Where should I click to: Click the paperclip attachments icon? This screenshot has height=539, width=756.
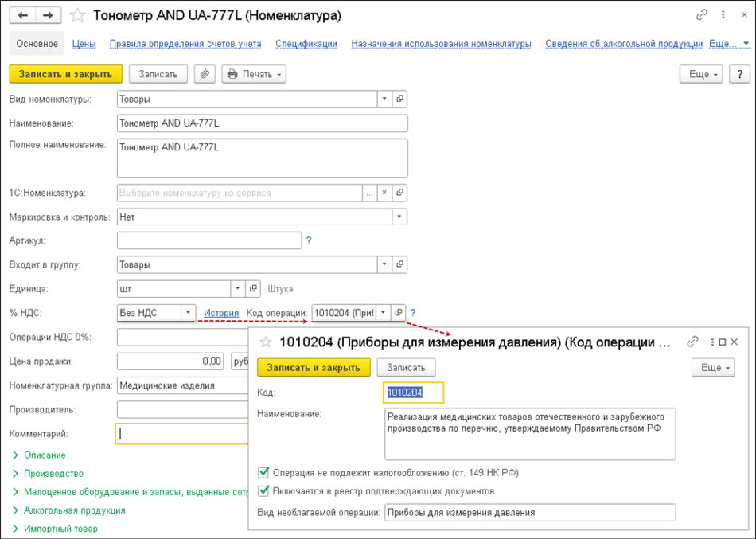coord(205,74)
